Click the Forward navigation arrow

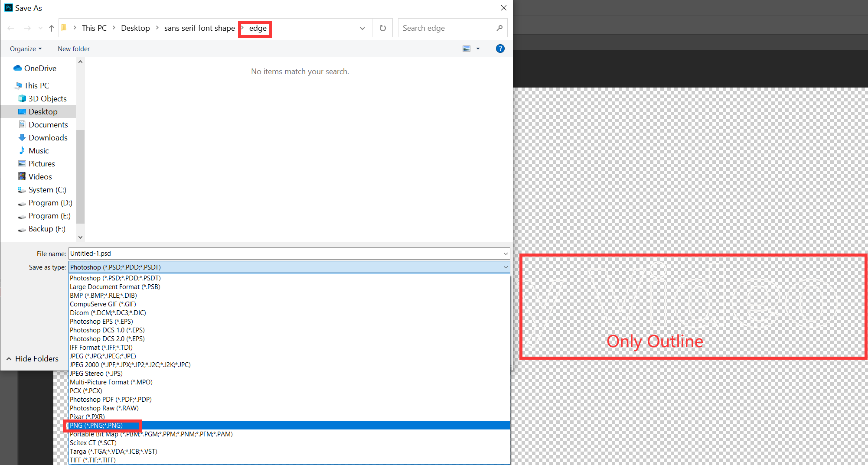pos(27,28)
